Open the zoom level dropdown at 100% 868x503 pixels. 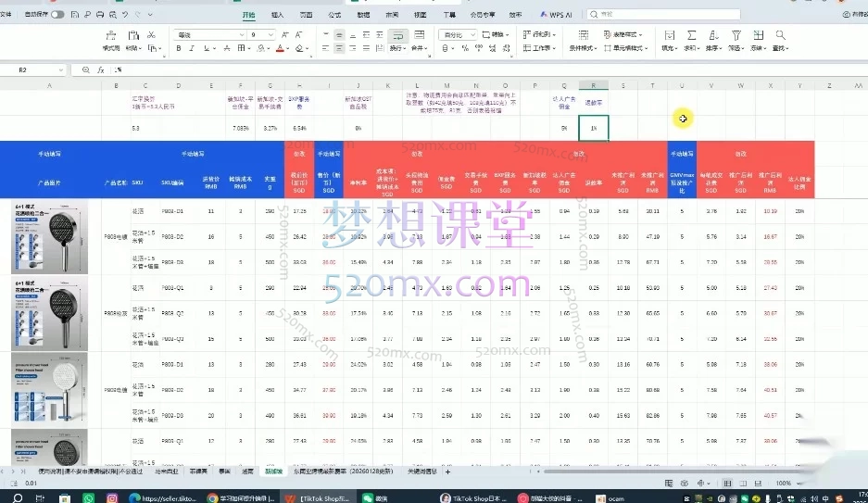coord(798,483)
